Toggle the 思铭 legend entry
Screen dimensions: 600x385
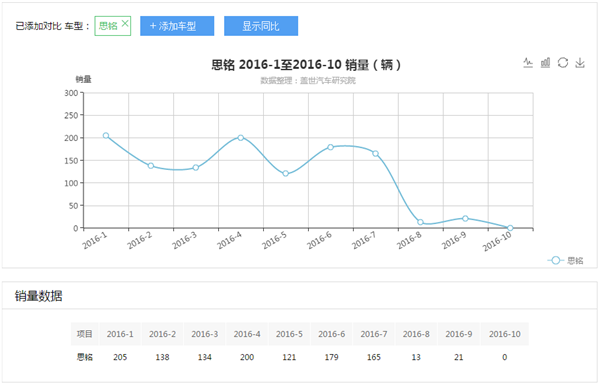point(566,261)
